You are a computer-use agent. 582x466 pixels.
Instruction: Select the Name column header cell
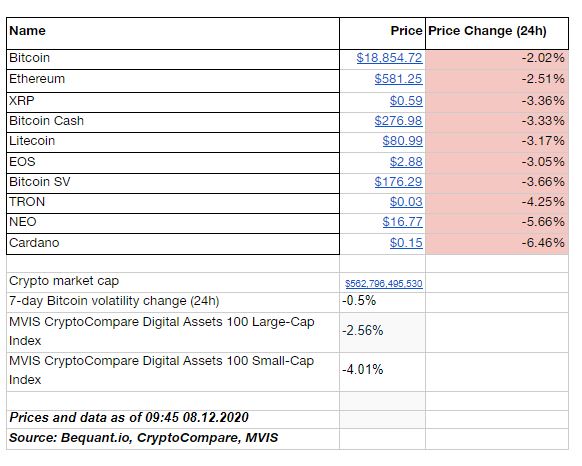coord(173,33)
